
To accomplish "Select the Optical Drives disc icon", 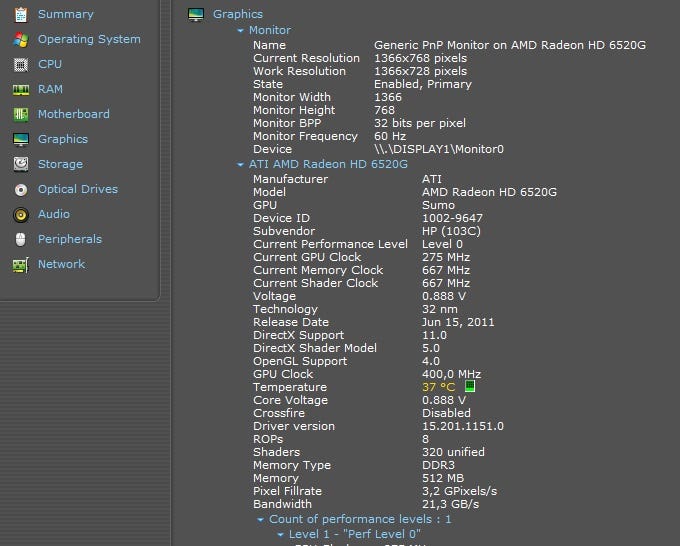I will pos(20,189).
